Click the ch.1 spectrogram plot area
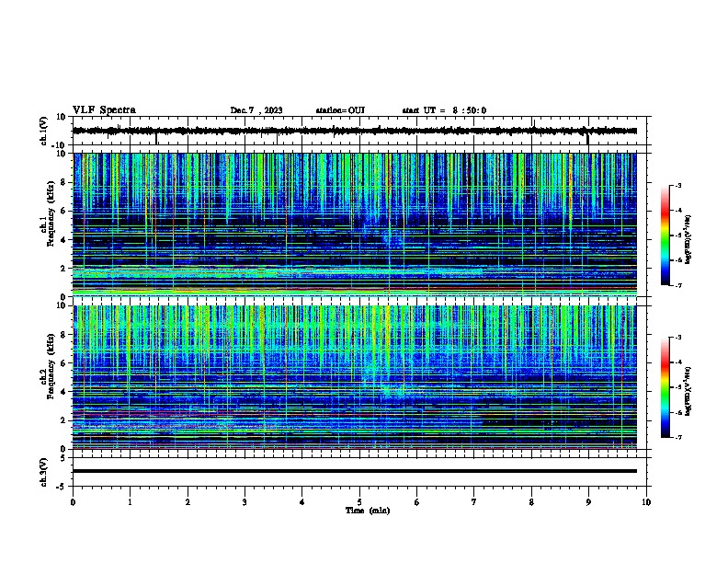 pos(355,224)
